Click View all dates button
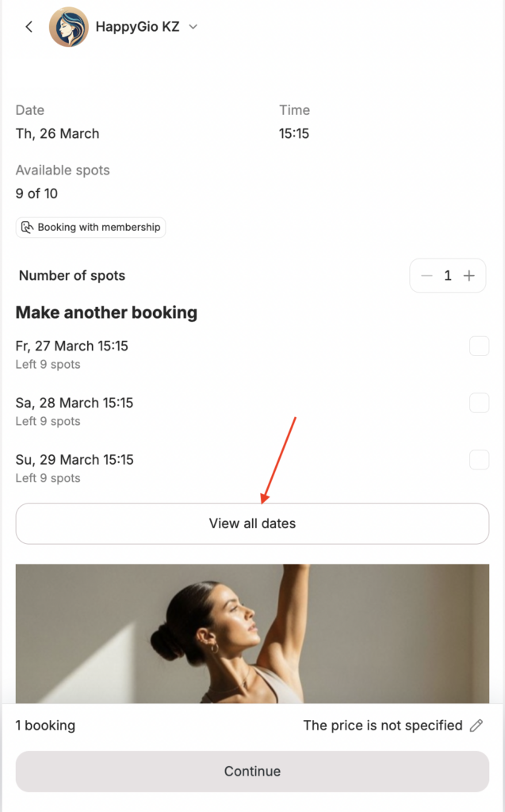The height and width of the screenshot is (812, 505). tap(252, 523)
